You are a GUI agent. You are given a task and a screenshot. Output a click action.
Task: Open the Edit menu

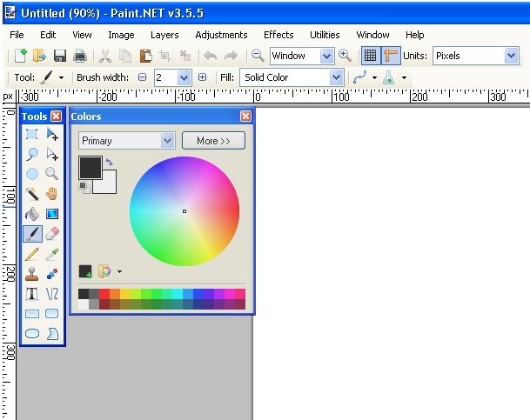pos(48,35)
